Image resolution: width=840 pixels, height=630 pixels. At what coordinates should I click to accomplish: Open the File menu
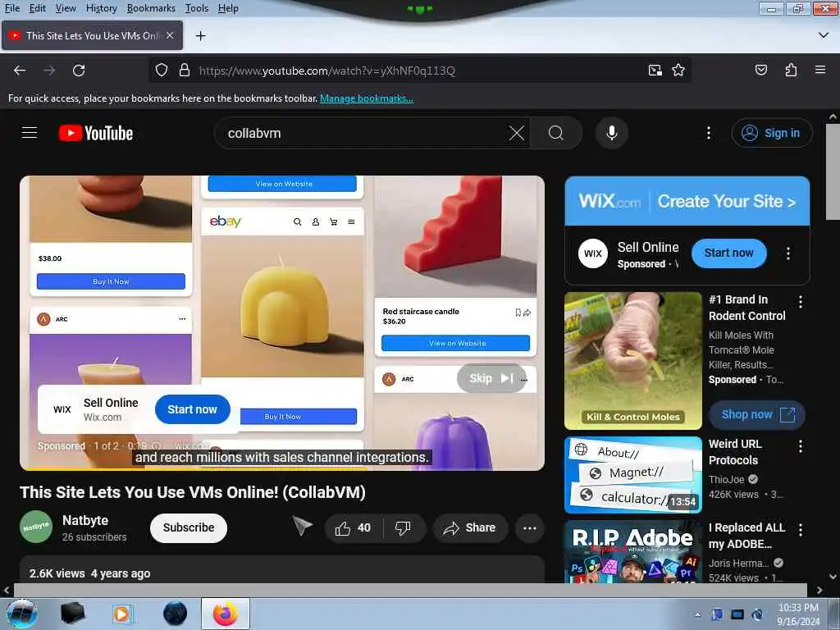click(11, 8)
